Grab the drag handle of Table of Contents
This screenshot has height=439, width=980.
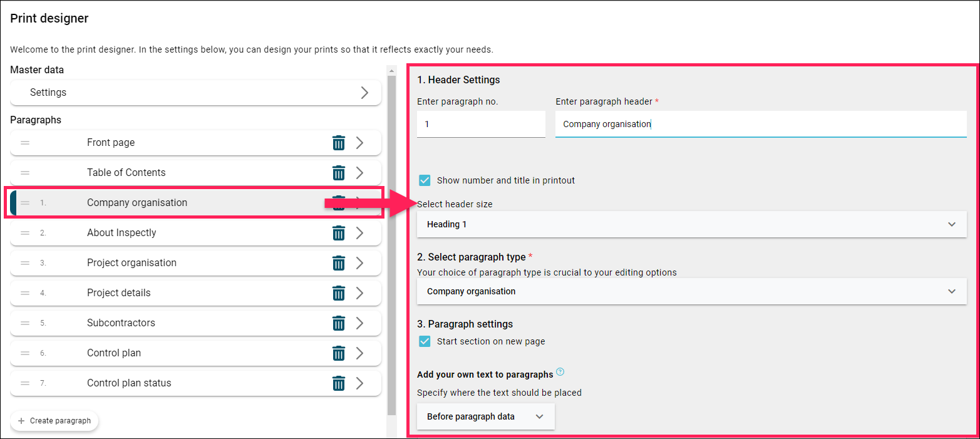(25, 173)
